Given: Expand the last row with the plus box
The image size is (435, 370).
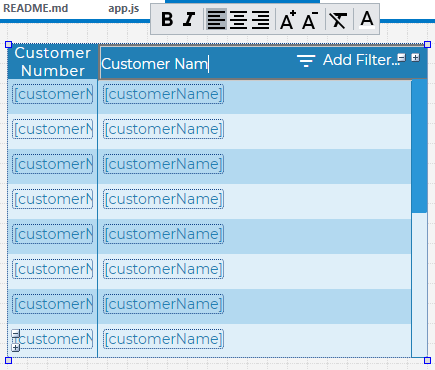Looking at the screenshot, I should click(16, 347).
